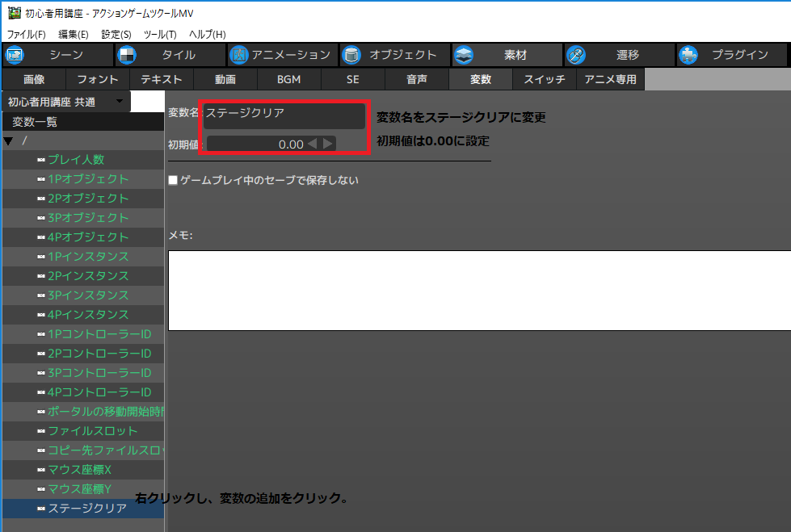The height and width of the screenshot is (532, 791).
Task: Open the タイル editor via its icon
Action: click(126, 55)
